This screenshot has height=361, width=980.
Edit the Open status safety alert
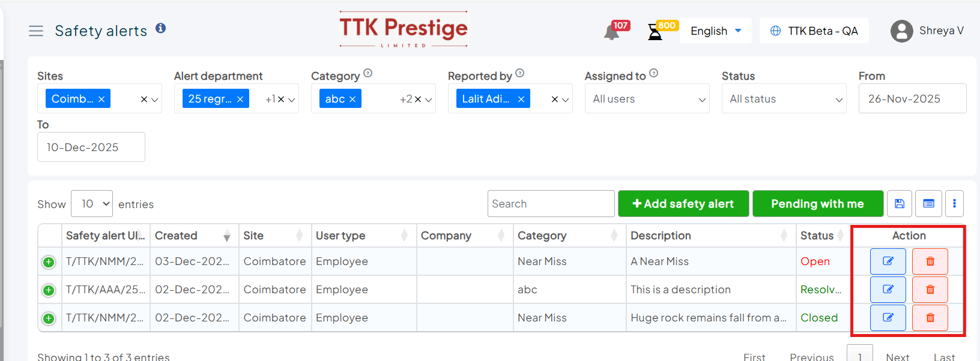[x=888, y=261]
